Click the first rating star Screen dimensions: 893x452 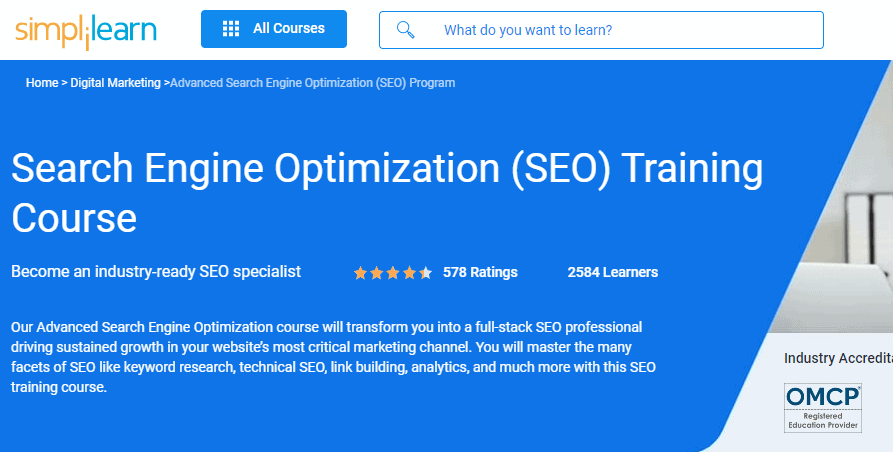[361, 272]
